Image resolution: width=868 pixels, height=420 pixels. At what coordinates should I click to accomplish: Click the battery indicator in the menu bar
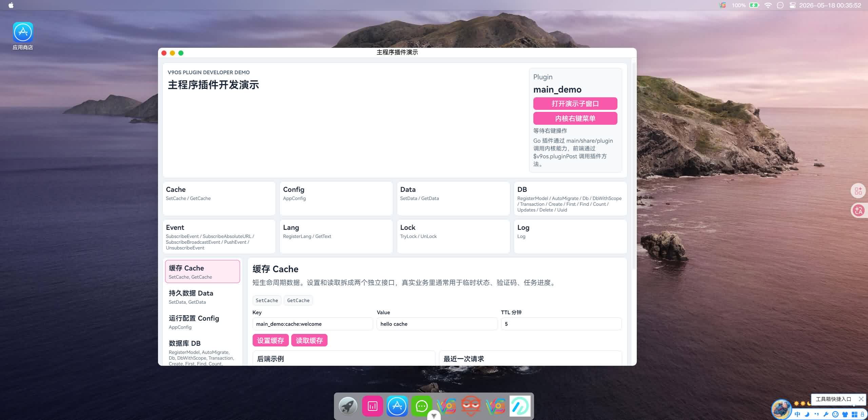coord(754,5)
